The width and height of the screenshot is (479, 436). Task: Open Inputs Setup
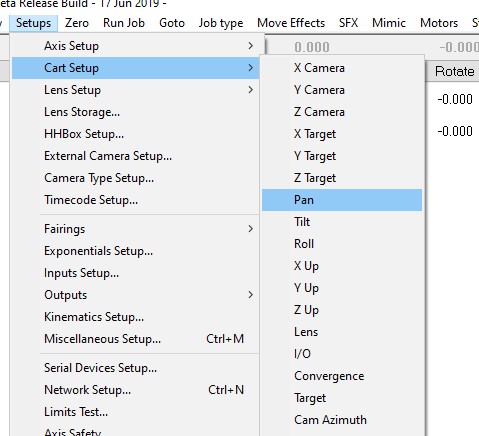tap(135, 273)
